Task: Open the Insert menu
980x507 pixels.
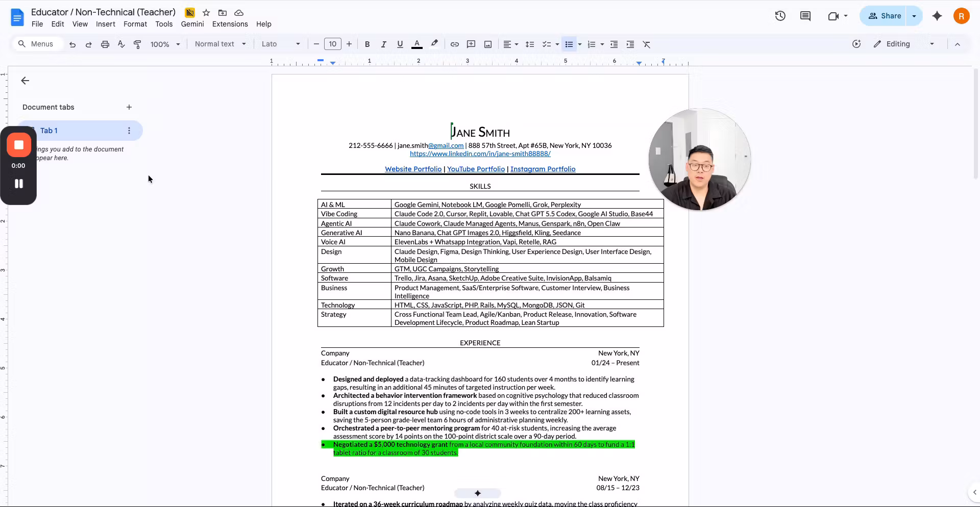Action: pos(106,24)
